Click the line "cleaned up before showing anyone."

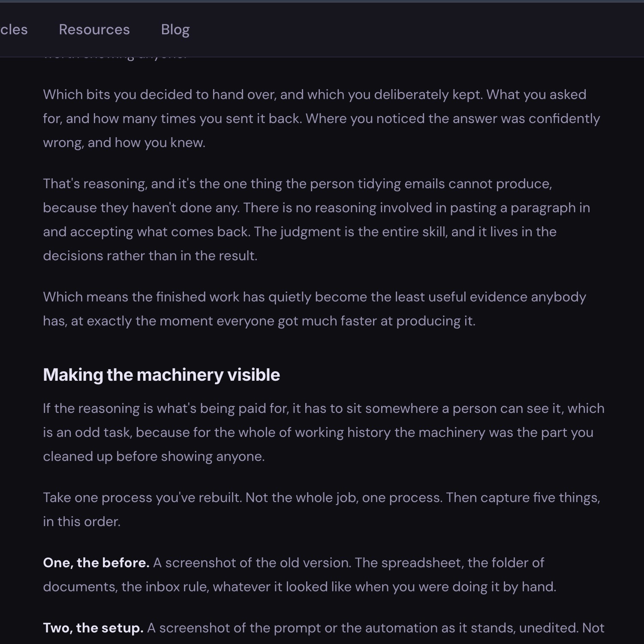tap(154, 456)
